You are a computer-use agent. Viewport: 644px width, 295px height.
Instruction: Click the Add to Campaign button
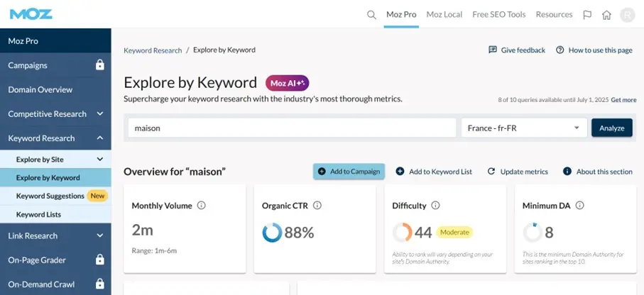[349, 172]
